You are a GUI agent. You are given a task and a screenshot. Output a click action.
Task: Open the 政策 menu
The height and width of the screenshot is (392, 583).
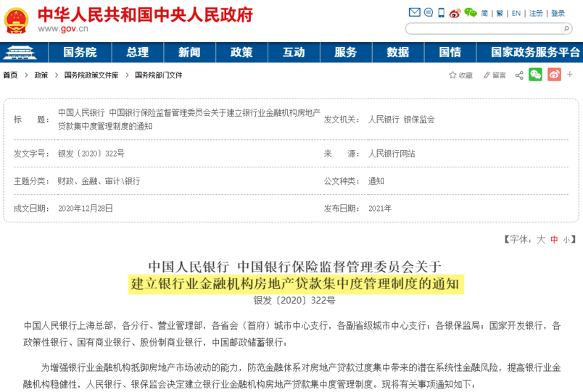[241, 52]
